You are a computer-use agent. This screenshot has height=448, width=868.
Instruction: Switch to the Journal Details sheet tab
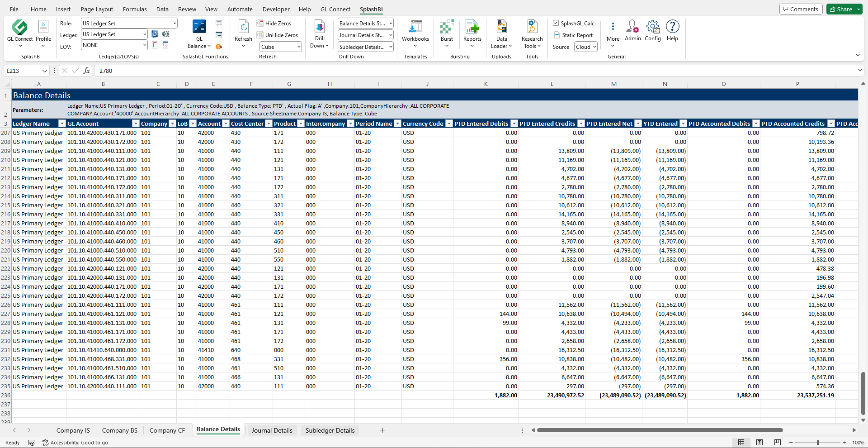coord(272,430)
